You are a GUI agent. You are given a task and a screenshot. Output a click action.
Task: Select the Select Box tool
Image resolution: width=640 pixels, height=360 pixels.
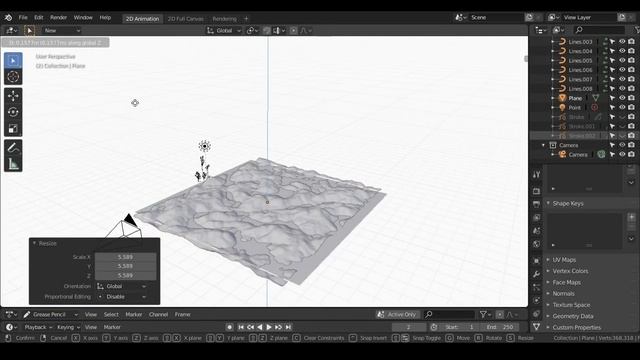(13, 60)
